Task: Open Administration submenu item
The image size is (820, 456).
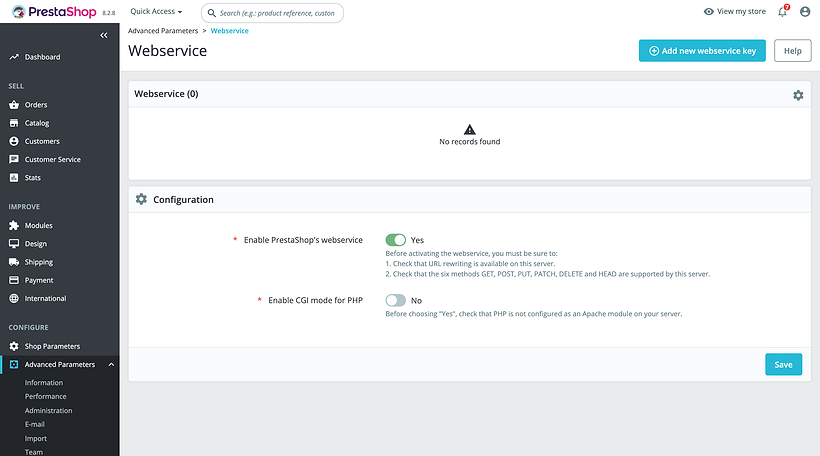Action: (48, 411)
